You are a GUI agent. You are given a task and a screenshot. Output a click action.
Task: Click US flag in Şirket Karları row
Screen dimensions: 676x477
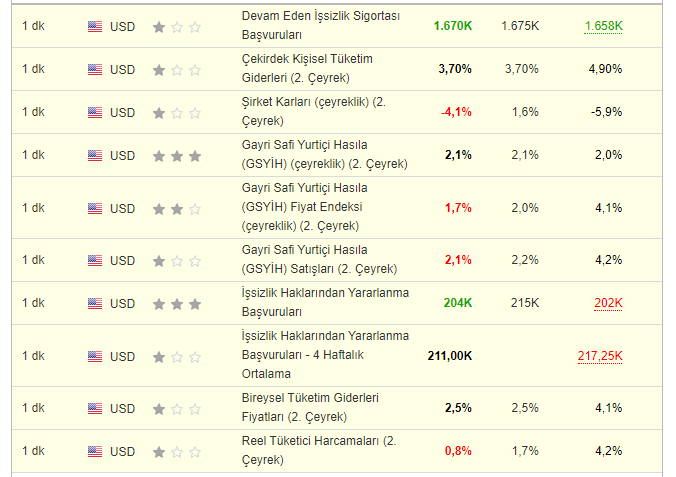pos(95,112)
